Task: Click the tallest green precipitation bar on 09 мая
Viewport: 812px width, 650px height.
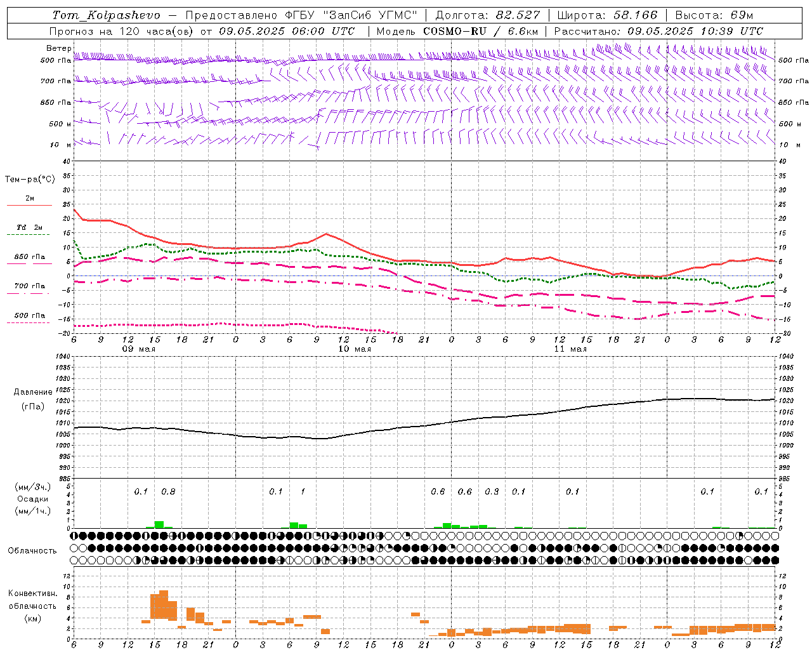Action: click(x=159, y=524)
